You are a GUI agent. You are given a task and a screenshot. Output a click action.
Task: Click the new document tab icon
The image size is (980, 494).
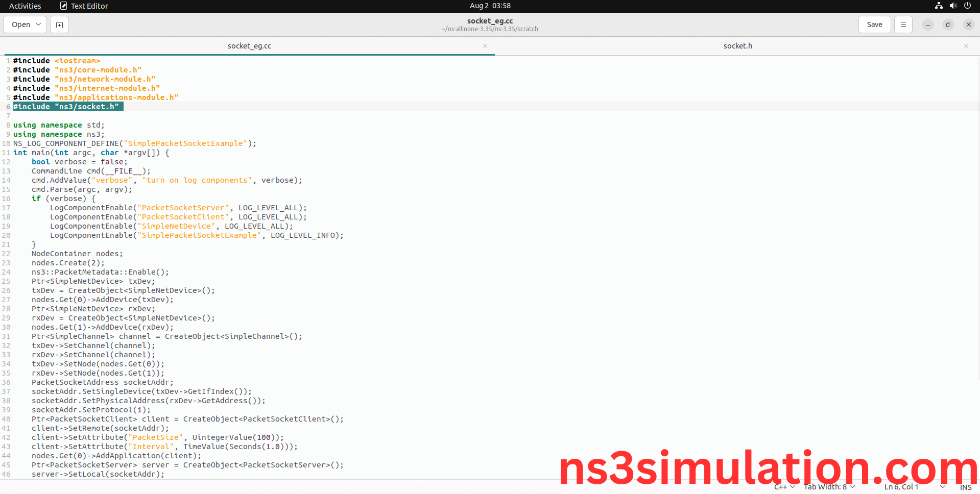click(x=59, y=24)
